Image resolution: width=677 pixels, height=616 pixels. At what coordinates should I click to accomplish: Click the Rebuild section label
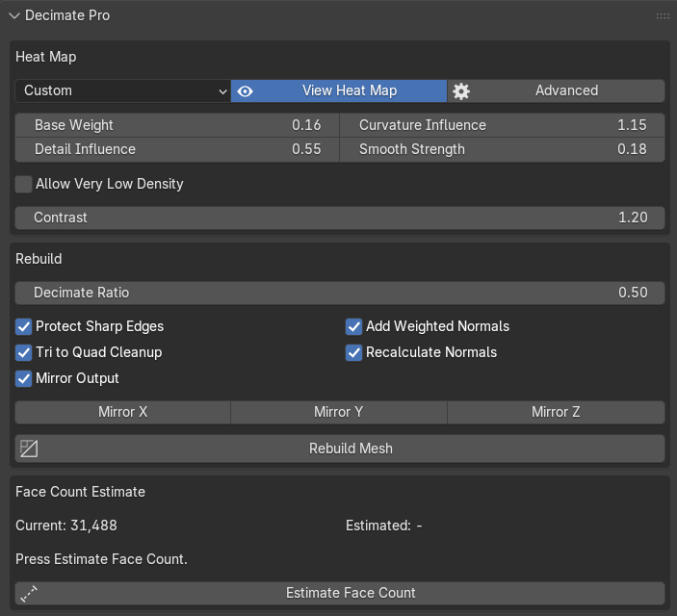click(39, 259)
